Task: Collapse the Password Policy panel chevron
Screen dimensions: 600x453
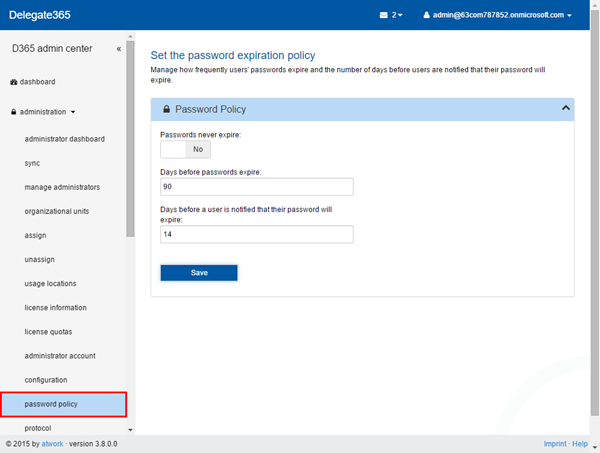Action: [565, 108]
